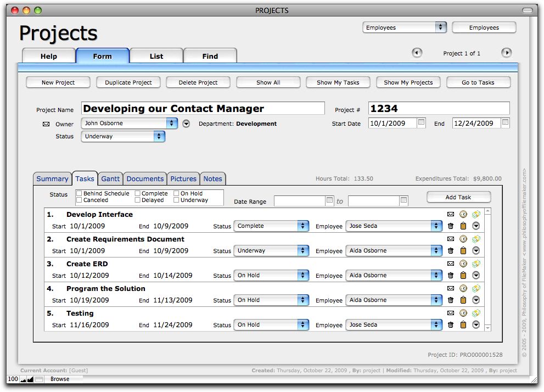Open Employee dropdown for Program the Solution task

394,300
